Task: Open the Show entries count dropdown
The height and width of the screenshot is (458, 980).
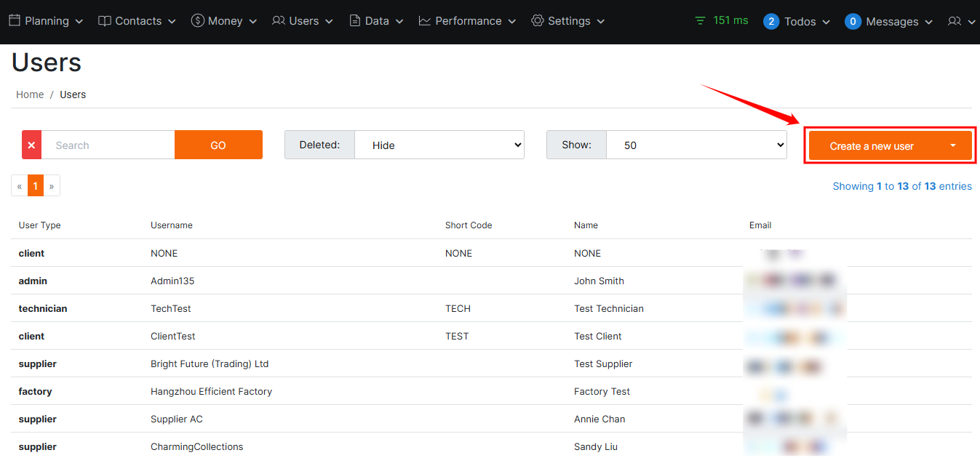Action: [696, 145]
